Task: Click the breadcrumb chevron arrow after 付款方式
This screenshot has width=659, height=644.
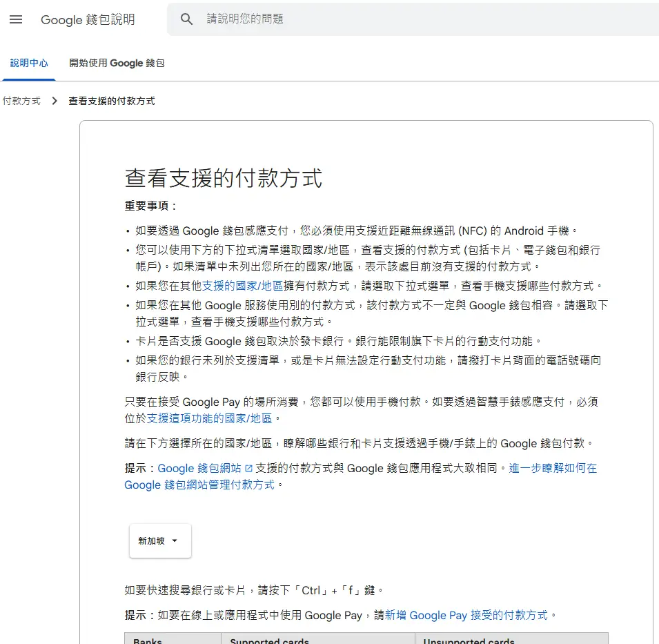Action: coord(55,101)
